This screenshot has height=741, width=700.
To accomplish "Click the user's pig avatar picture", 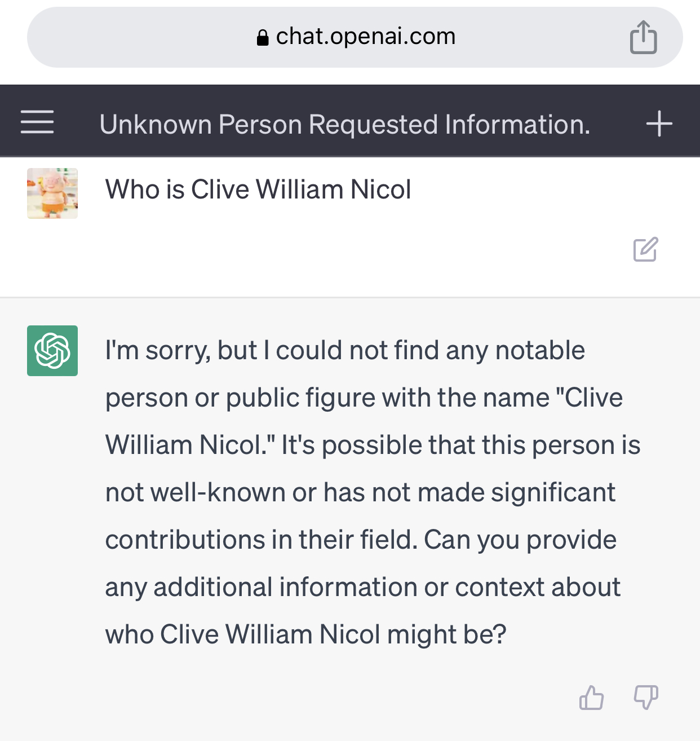I will click(52, 193).
